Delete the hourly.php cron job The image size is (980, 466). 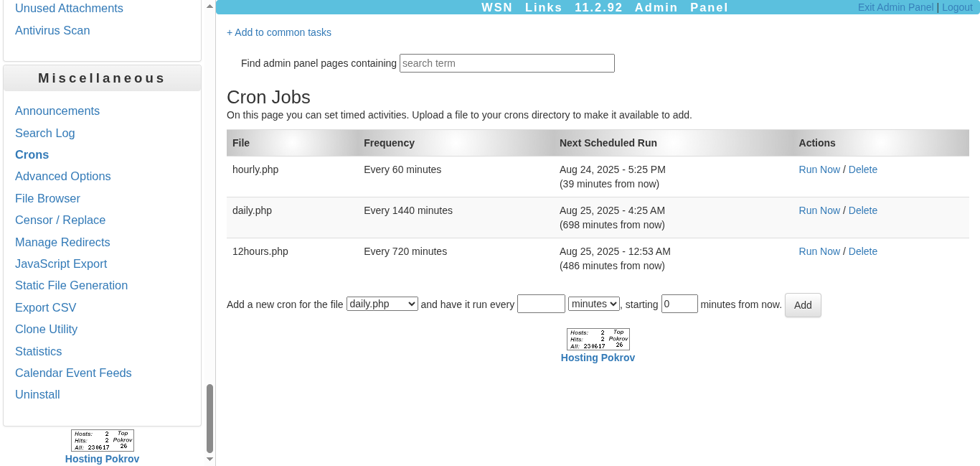click(x=862, y=169)
